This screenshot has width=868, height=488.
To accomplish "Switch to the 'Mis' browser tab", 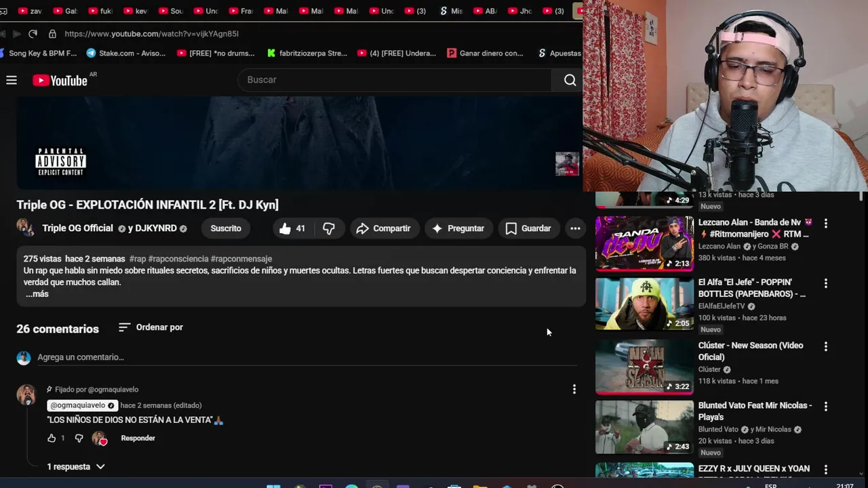I will pyautogui.click(x=451, y=11).
